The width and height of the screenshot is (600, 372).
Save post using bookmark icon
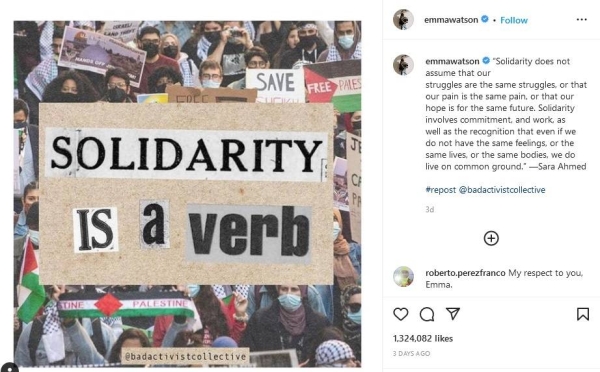coord(583,314)
